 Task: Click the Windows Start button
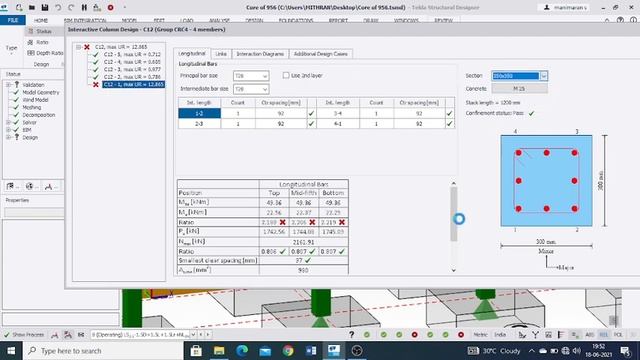(x=11, y=351)
